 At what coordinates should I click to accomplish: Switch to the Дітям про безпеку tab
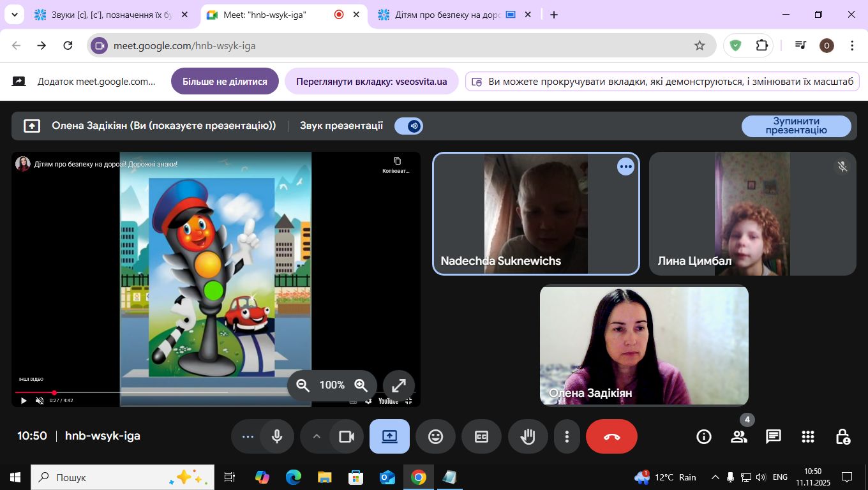(x=447, y=15)
